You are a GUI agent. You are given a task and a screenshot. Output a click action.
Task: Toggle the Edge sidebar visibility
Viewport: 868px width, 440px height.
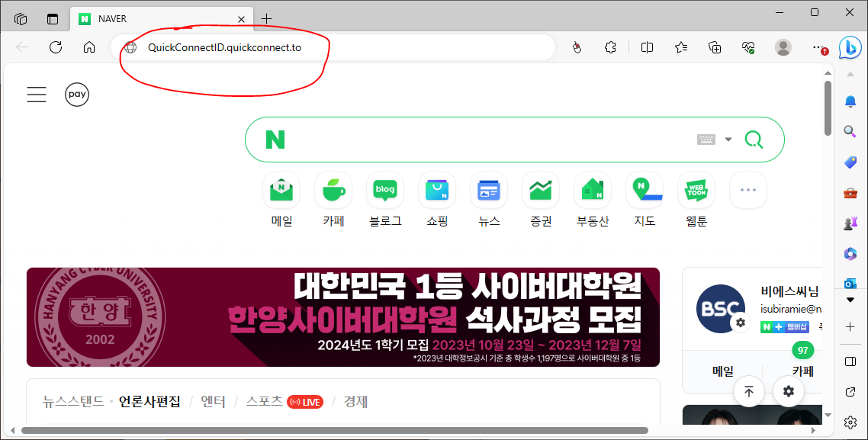(850, 362)
